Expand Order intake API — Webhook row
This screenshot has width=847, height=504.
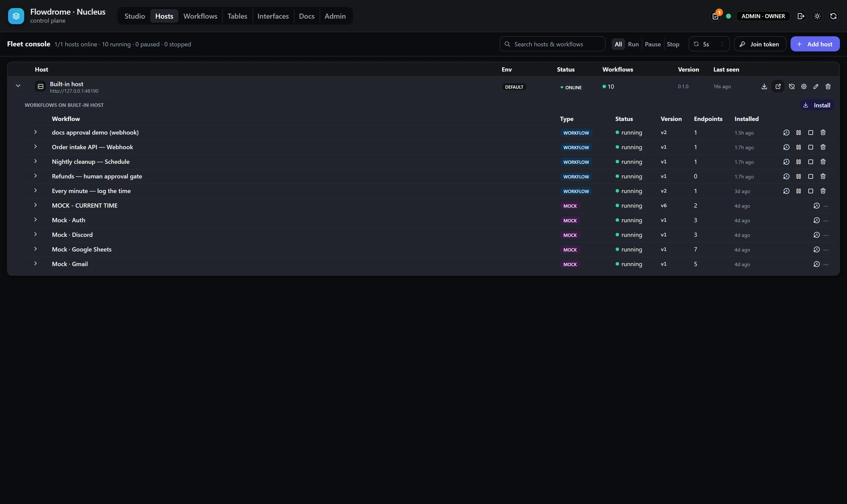(35, 147)
